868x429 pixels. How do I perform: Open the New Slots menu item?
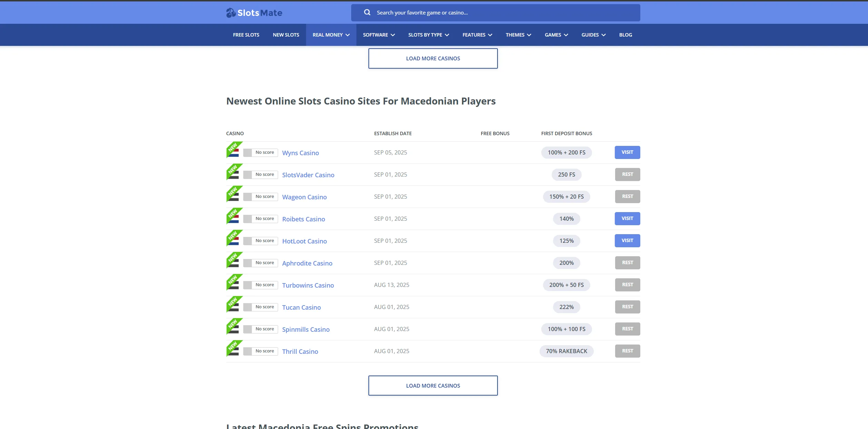pos(286,35)
